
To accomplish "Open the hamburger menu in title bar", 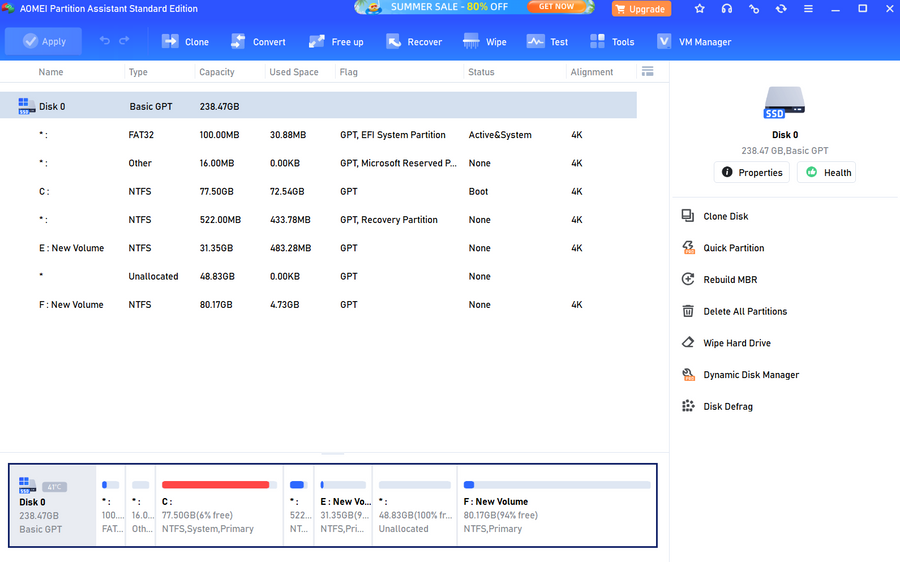I will (808, 9).
